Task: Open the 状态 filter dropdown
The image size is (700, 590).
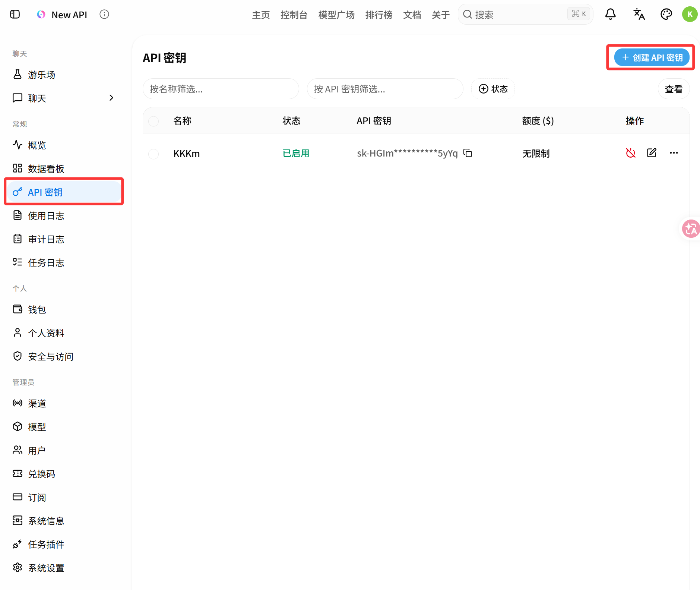Action: (493, 89)
